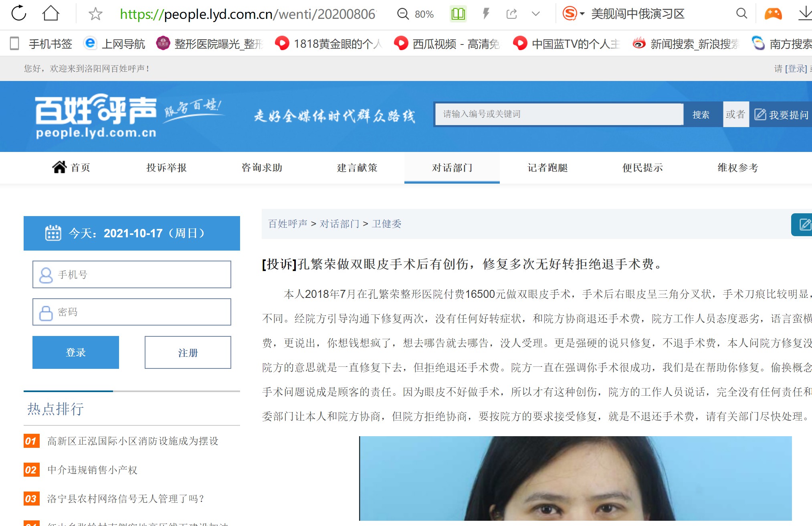The width and height of the screenshot is (812, 526).
Task: Open 整形医院曝光 bookmark
Action: click(209, 43)
